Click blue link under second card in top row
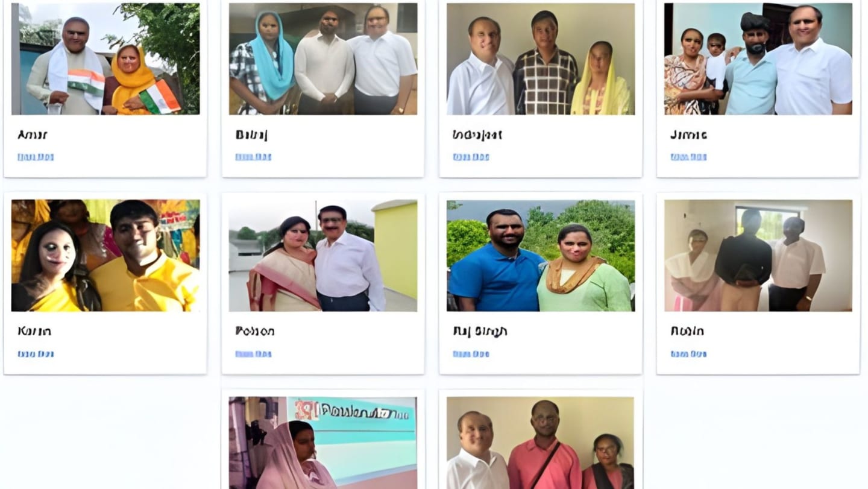Screen dimensions: 868x489 click(x=253, y=157)
